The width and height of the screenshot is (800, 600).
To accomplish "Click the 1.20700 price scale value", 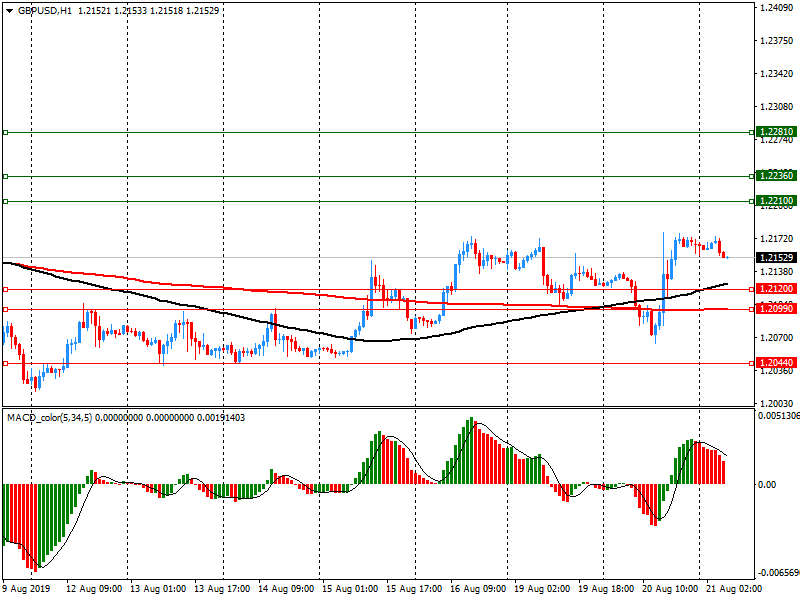I will pos(777,338).
